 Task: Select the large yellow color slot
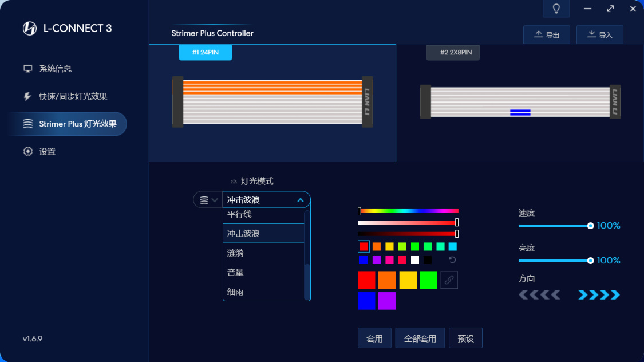408,280
